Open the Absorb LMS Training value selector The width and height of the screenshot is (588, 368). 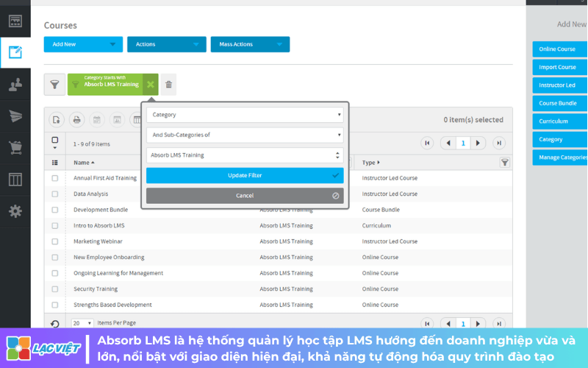pos(245,155)
